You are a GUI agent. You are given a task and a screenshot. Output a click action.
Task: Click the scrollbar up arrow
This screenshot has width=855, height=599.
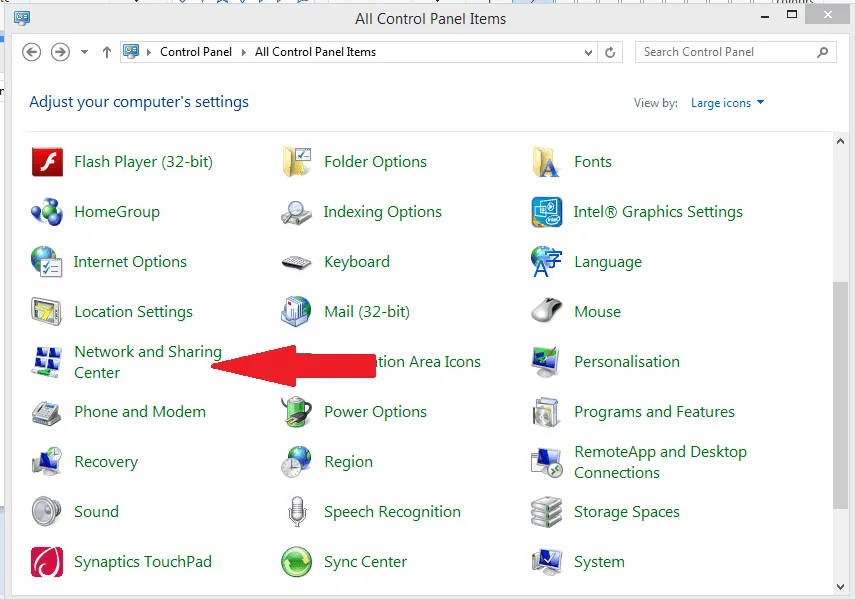point(840,141)
